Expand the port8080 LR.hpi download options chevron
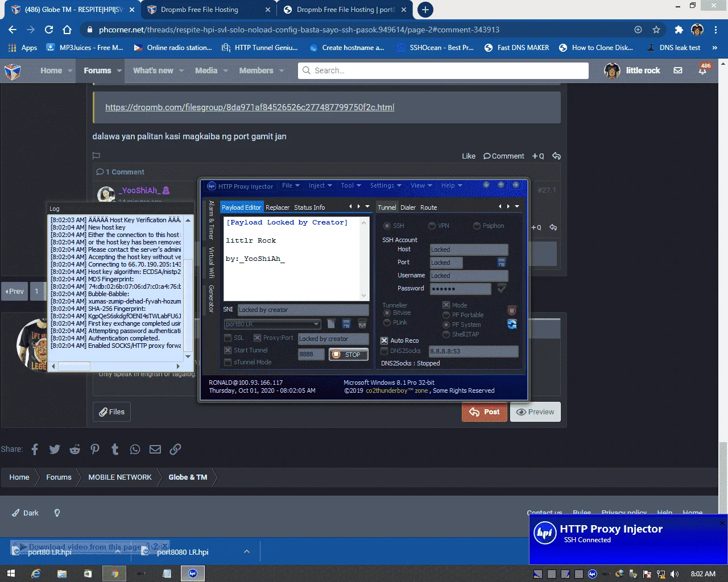This screenshot has width=728, height=582. (x=246, y=551)
